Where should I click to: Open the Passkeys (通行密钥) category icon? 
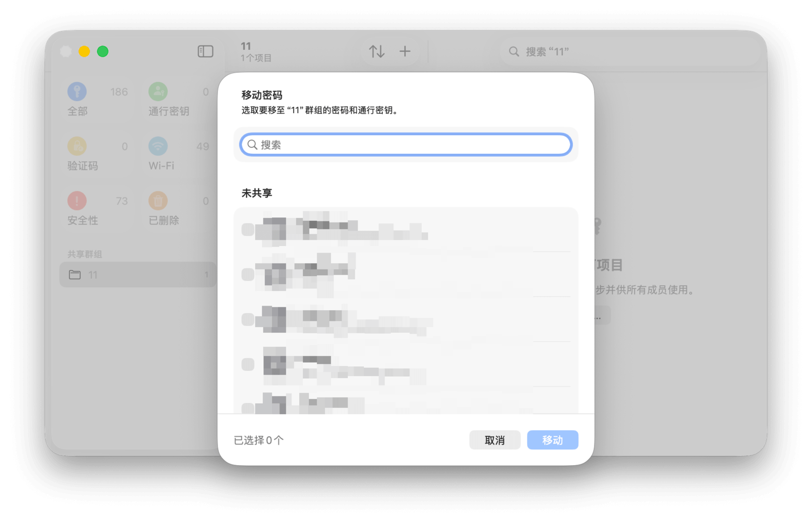(158, 92)
